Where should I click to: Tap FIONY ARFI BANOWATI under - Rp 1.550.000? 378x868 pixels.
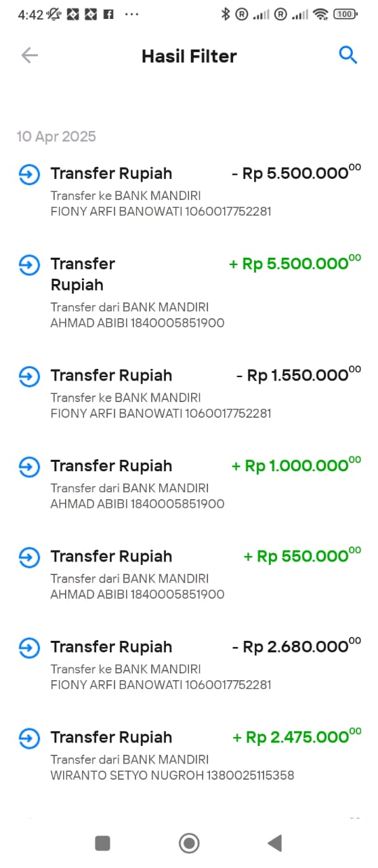(117, 413)
